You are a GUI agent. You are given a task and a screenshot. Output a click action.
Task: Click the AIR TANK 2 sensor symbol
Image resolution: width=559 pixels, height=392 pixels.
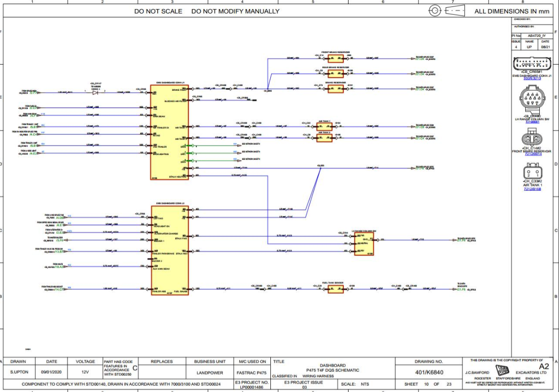point(324,137)
